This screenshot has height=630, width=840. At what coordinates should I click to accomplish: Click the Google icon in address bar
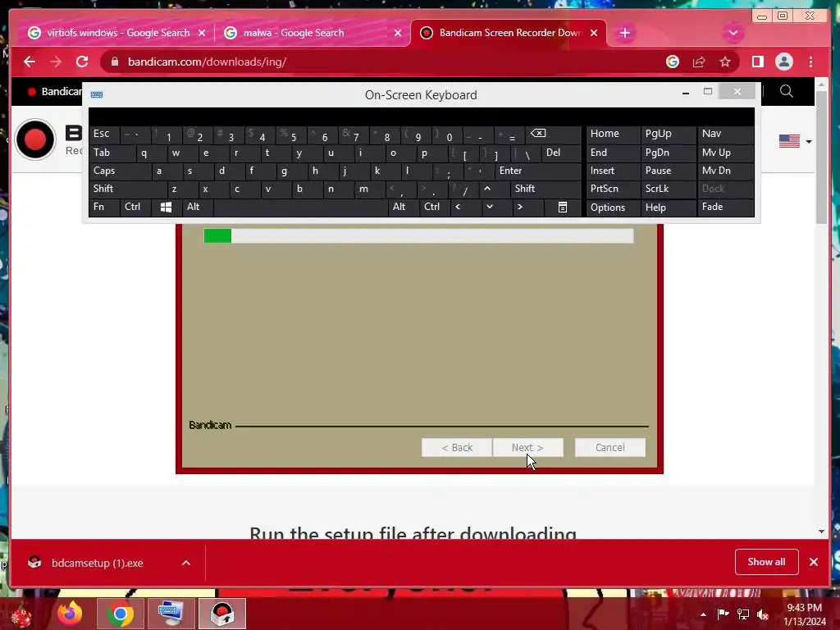[673, 62]
